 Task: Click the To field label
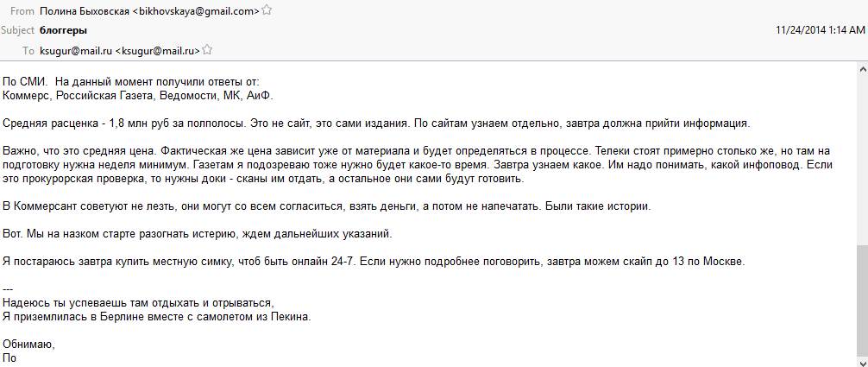(x=28, y=50)
